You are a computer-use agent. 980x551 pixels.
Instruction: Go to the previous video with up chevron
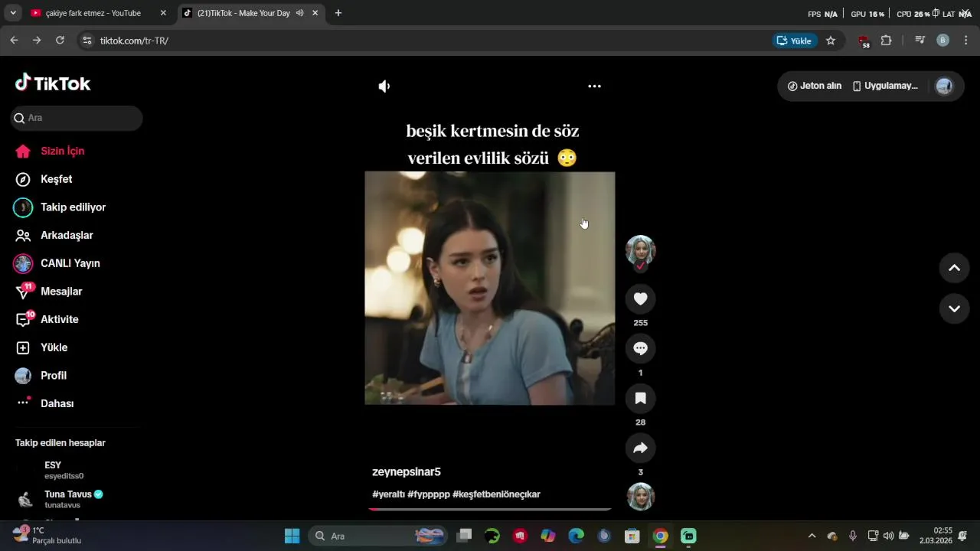pyautogui.click(x=954, y=268)
